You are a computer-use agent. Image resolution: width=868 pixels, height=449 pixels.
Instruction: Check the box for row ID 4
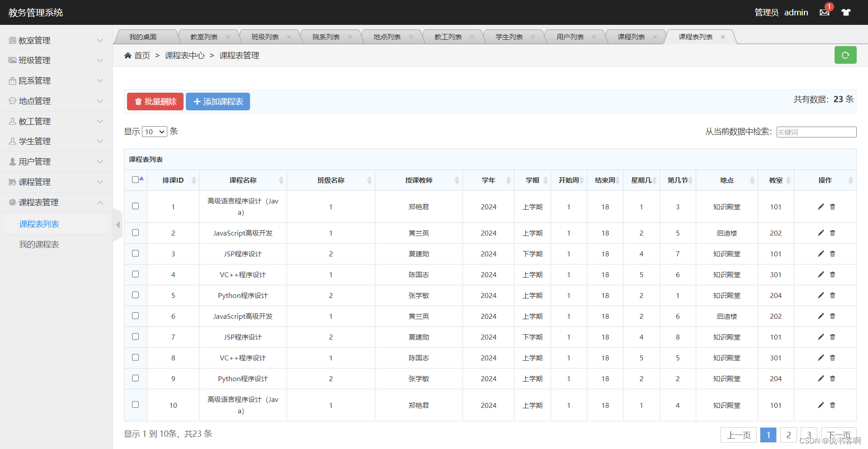[x=135, y=274]
